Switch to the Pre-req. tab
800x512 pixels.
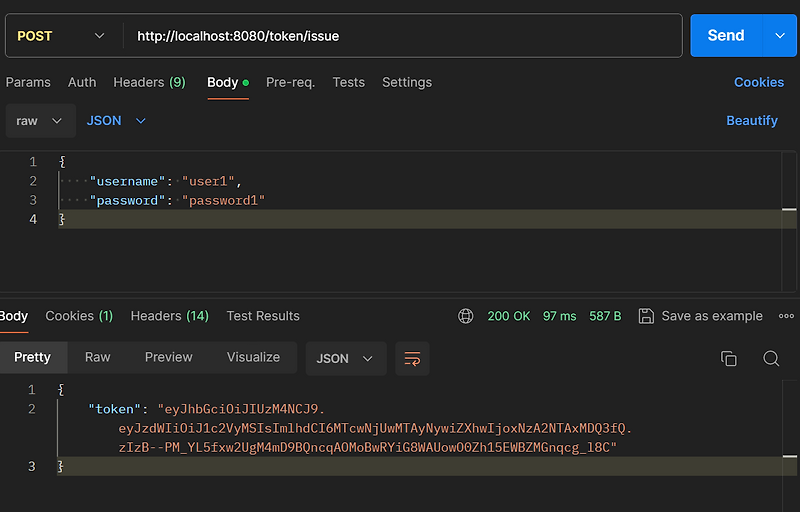[x=290, y=82]
